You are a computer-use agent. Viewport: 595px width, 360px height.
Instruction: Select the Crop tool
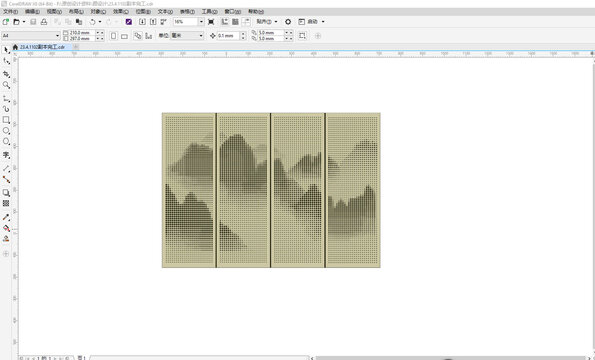(6, 74)
